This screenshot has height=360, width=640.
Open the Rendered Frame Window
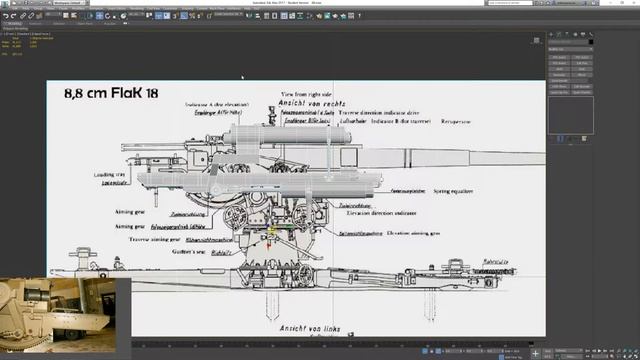(x=327, y=16)
